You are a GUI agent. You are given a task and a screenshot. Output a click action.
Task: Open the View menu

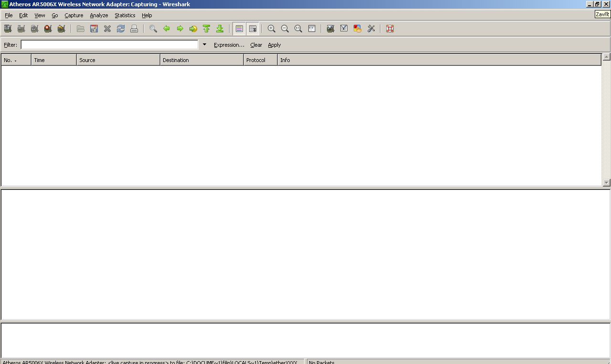40,15
